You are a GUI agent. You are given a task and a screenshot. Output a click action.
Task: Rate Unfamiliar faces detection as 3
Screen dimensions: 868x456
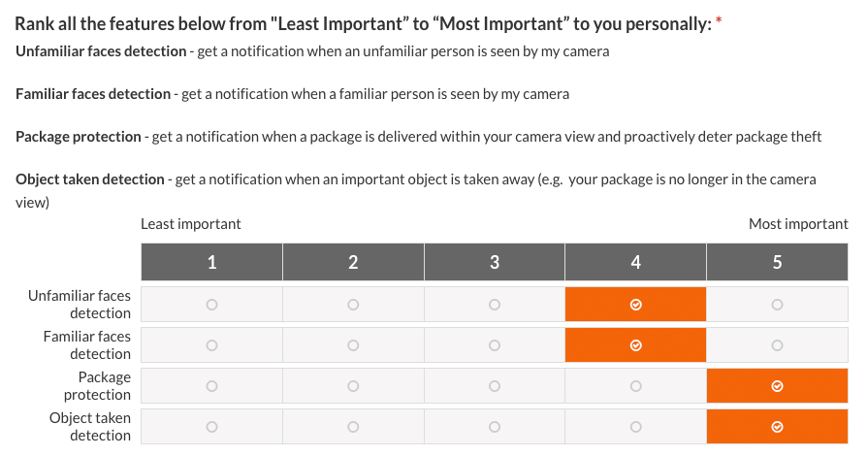pos(495,305)
